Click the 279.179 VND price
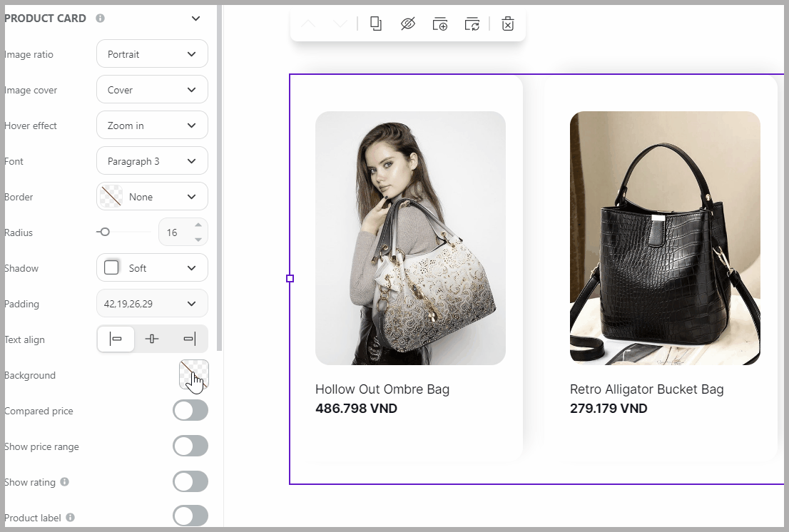The width and height of the screenshot is (789, 532). click(609, 409)
